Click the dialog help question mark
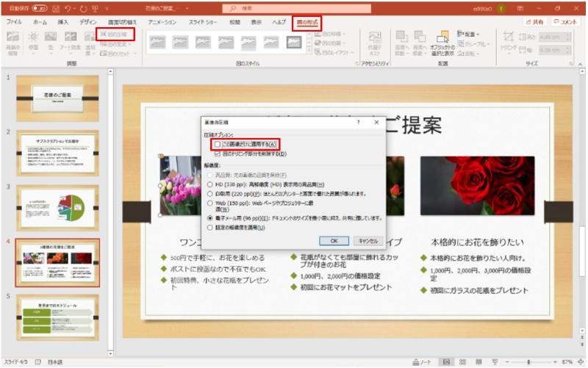 358,122
